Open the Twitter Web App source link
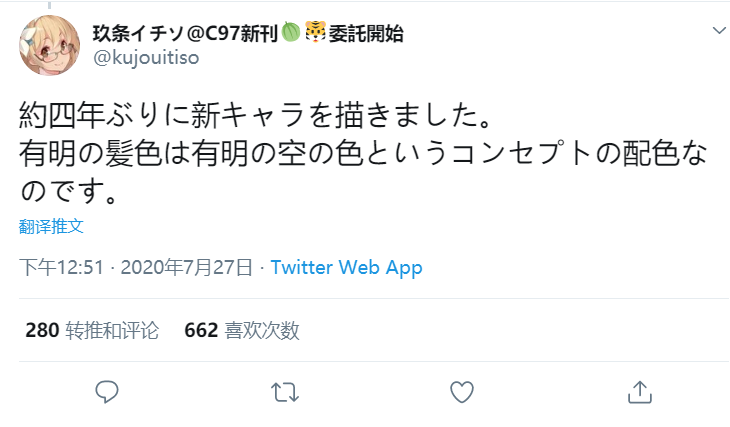Image resolution: width=730 pixels, height=427 pixels. point(346,268)
